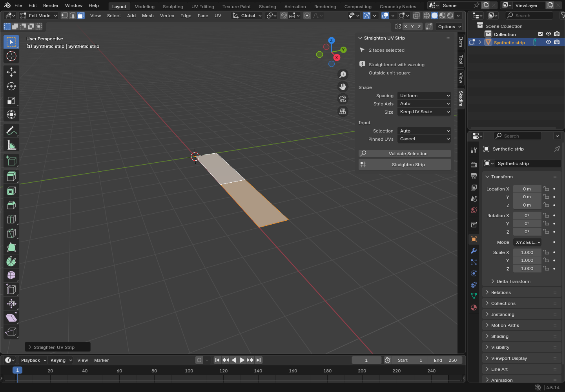Choose the Loop Cut tool
The image size is (565, 392).
point(11,219)
